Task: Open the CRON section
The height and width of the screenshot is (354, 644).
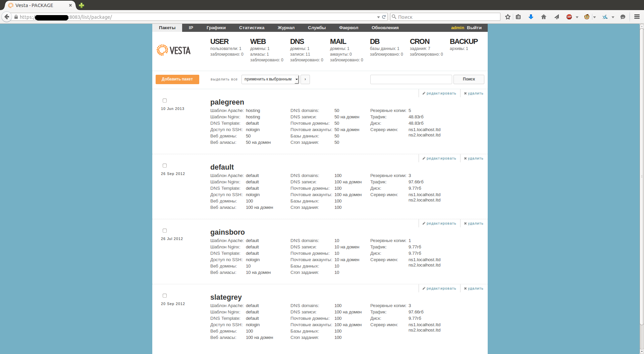Action: tap(420, 42)
